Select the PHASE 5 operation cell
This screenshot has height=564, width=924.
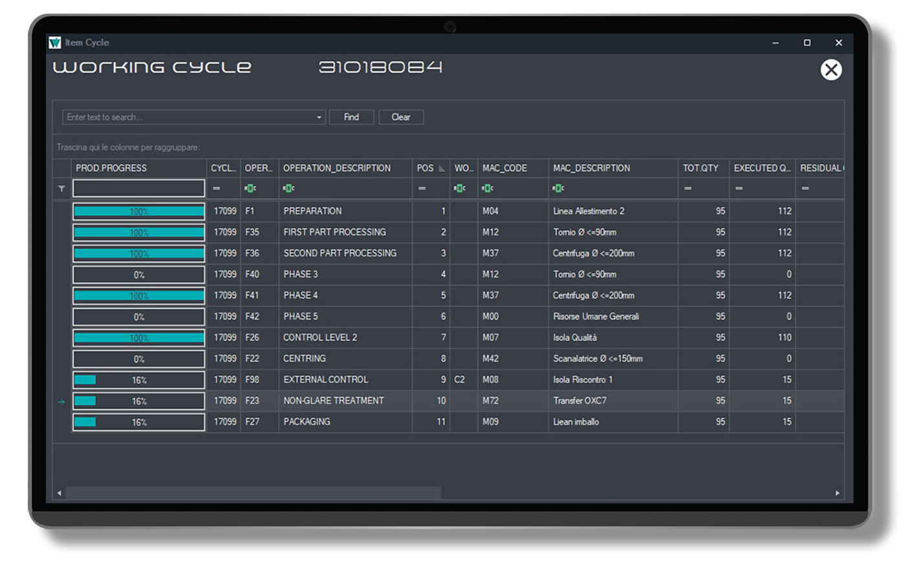coord(345,317)
